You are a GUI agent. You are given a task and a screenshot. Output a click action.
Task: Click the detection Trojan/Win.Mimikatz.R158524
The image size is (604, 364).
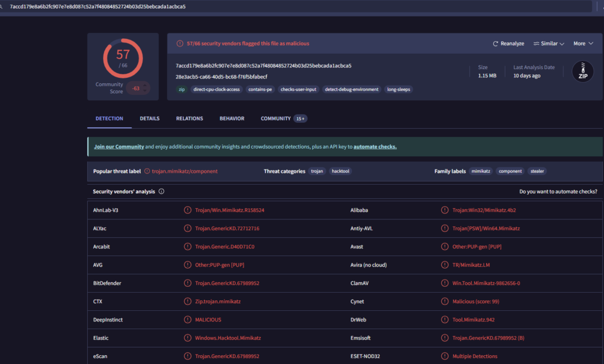click(x=229, y=210)
